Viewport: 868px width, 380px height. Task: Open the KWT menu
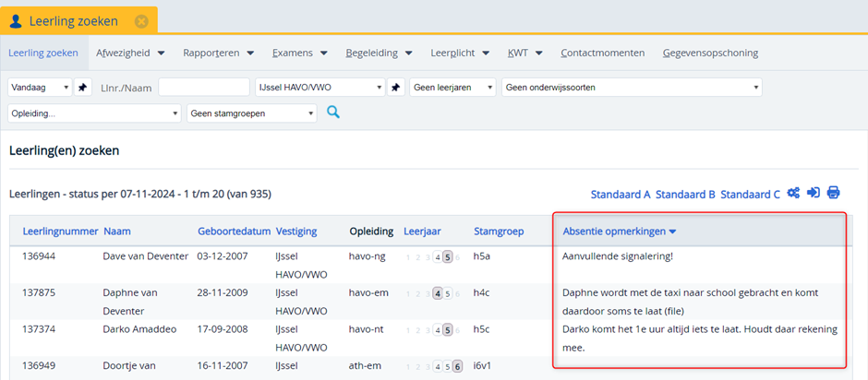click(524, 53)
